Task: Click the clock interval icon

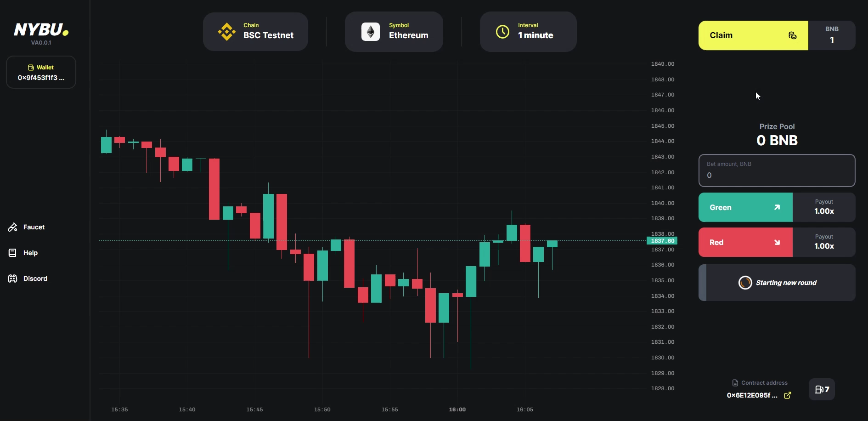Action: 502,32
